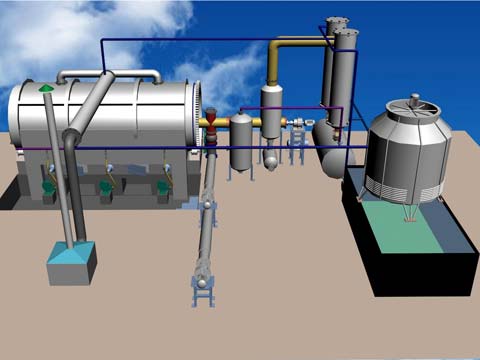This screenshot has width=480, height=360.
Task: Click the green cone cap on chimney pipe
Action: coord(46,88)
